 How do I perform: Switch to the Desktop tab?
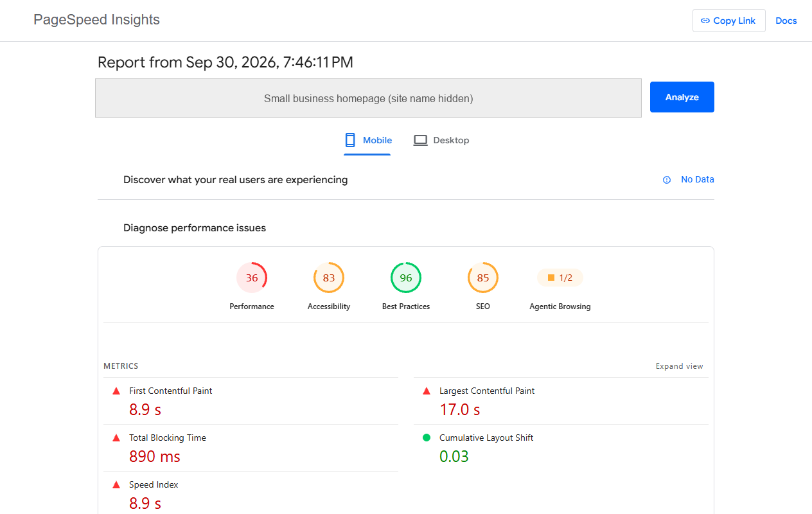441,140
